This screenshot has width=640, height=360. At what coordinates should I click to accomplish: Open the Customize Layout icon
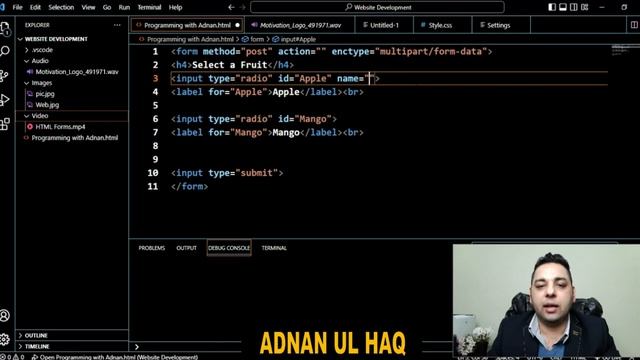pyautogui.click(x=584, y=7)
